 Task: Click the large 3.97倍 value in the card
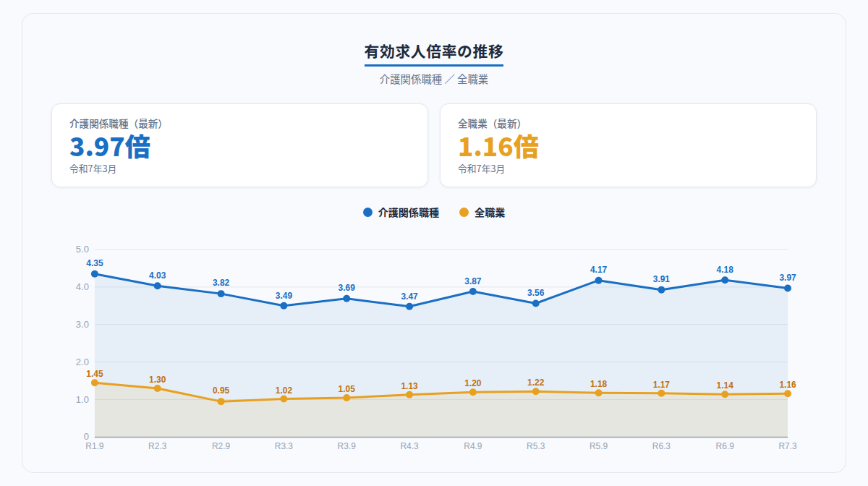[x=110, y=147]
